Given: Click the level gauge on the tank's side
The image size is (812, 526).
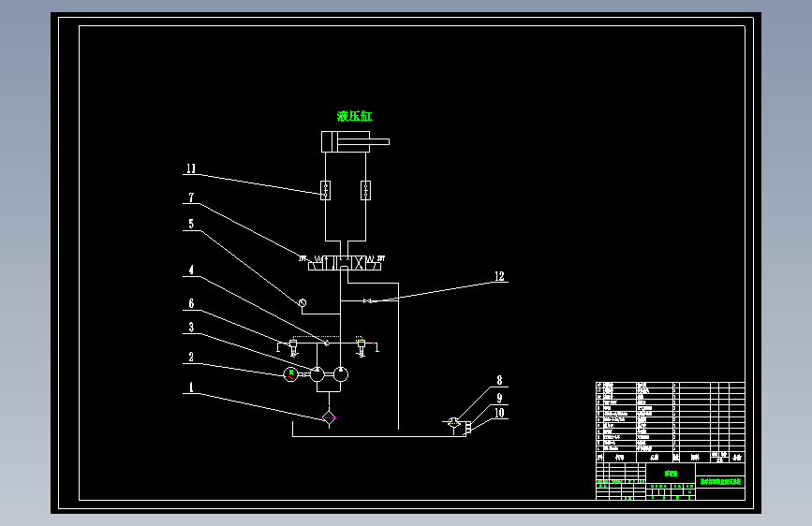Looking at the screenshot, I should pos(468,428).
